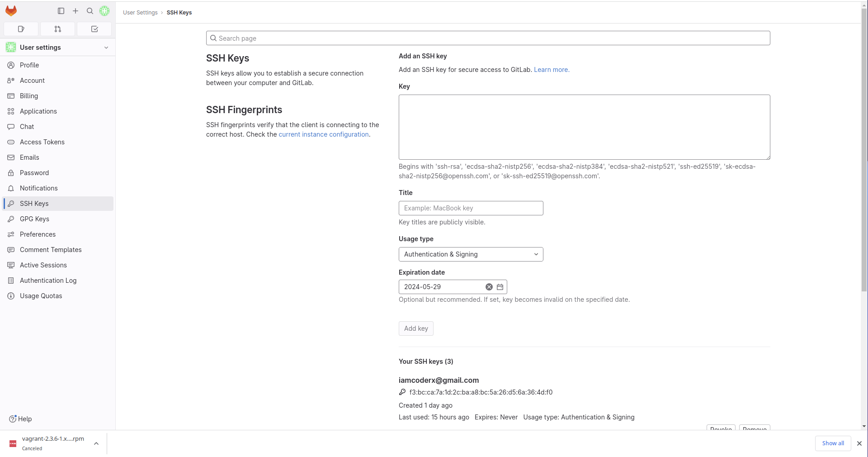This screenshot has height=457, width=868.
Task: Open Usage Quotas page
Action: (58, 296)
